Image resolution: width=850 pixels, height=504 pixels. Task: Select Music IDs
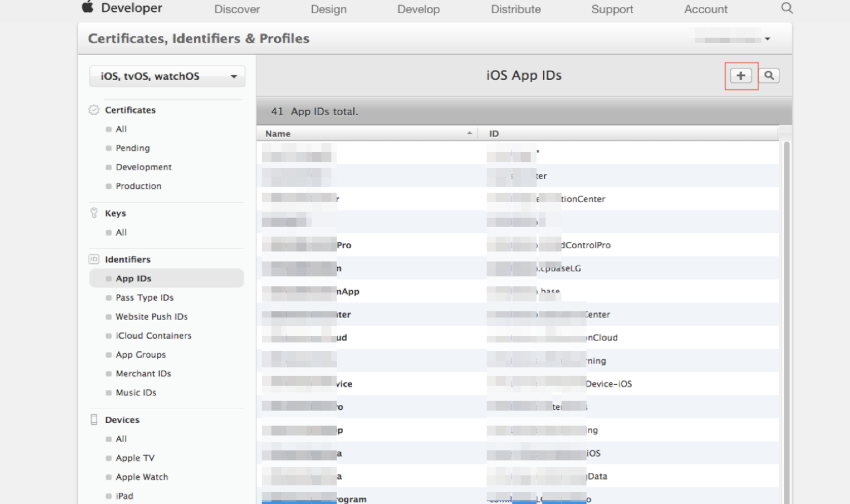(136, 392)
